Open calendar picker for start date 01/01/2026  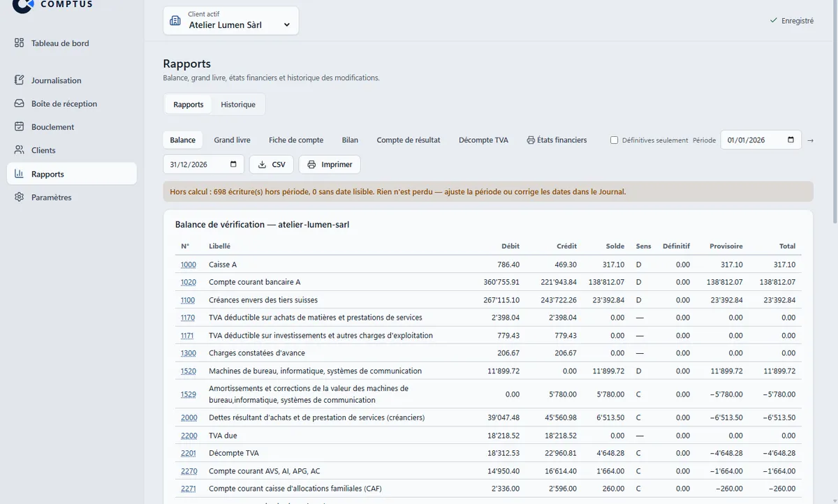pos(791,140)
